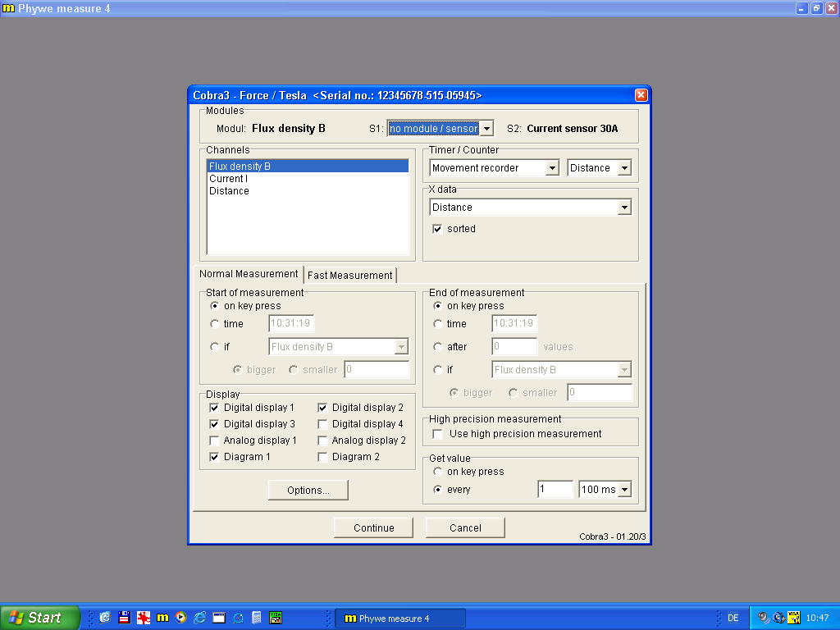The width and height of the screenshot is (840, 630).
Task: Uncheck Digital display 3
Action: 214,424
